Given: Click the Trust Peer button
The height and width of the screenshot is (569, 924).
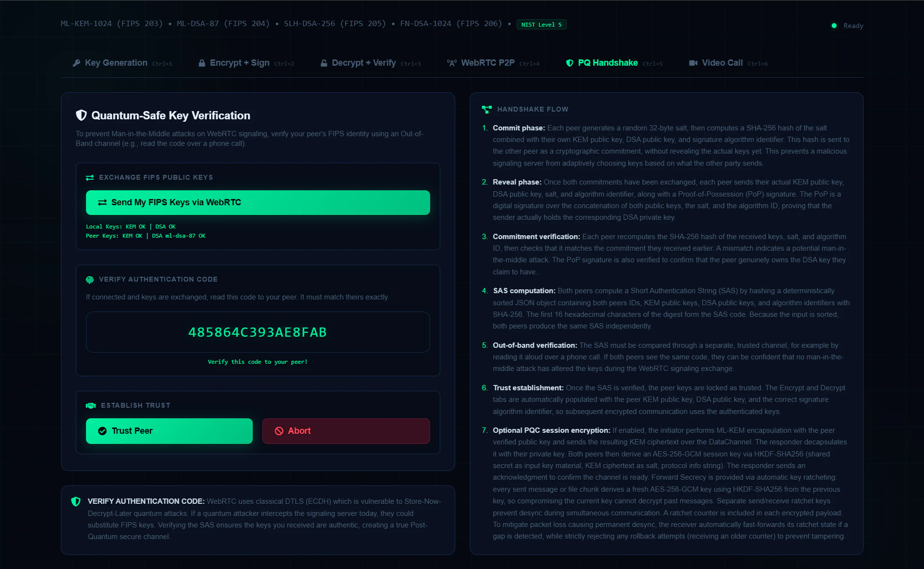Looking at the screenshot, I should (169, 431).
